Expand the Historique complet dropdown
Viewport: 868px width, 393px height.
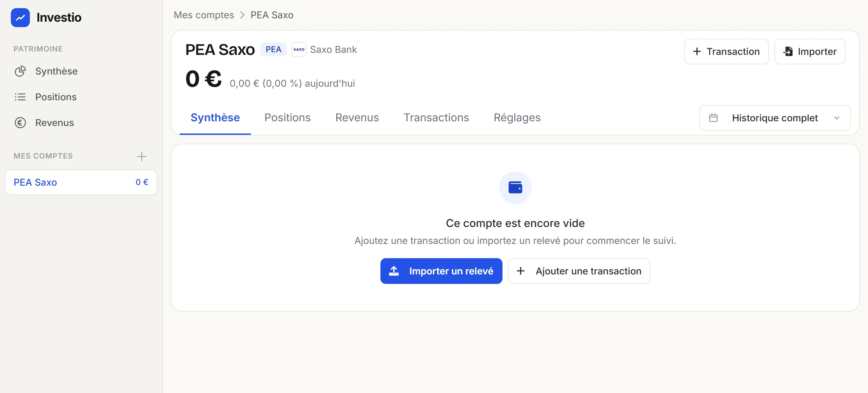pos(775,118)
